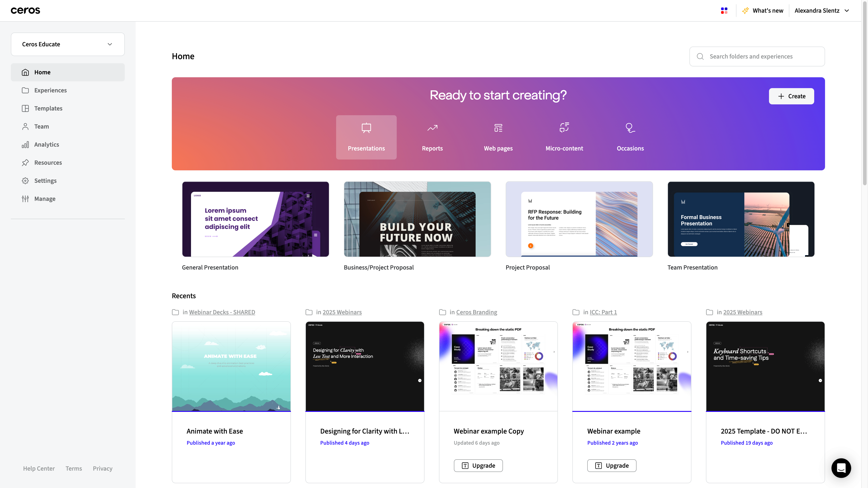Expand the Ceros Educate account dropdown

pyautogui.click(x=68, y=44)
